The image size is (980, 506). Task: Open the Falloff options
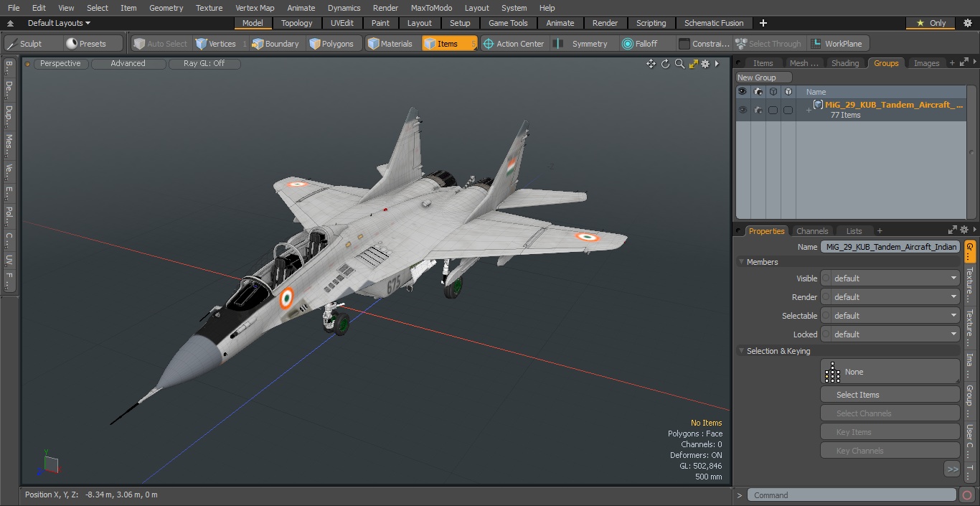(x=646, y=44)
